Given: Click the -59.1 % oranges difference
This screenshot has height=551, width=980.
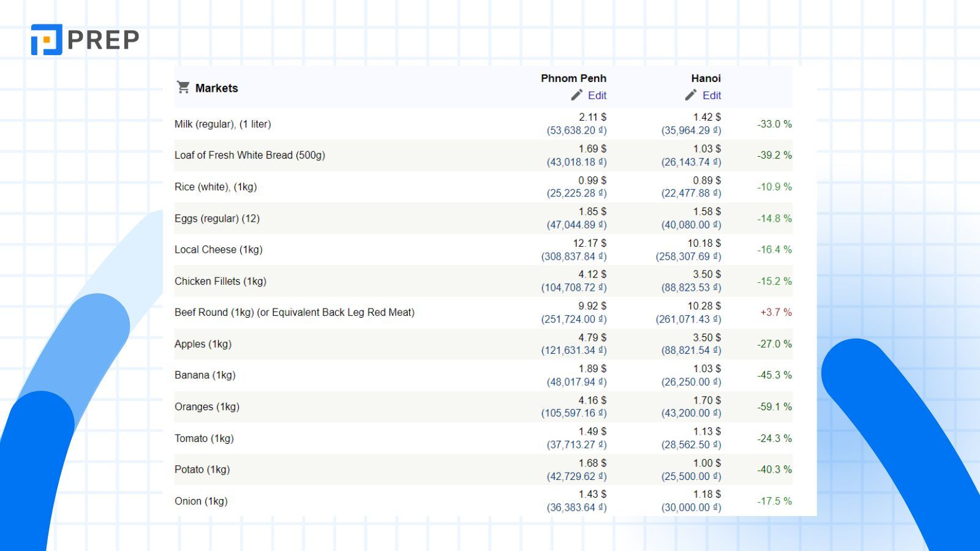Looking at the screenshot, I should point(774,407).
